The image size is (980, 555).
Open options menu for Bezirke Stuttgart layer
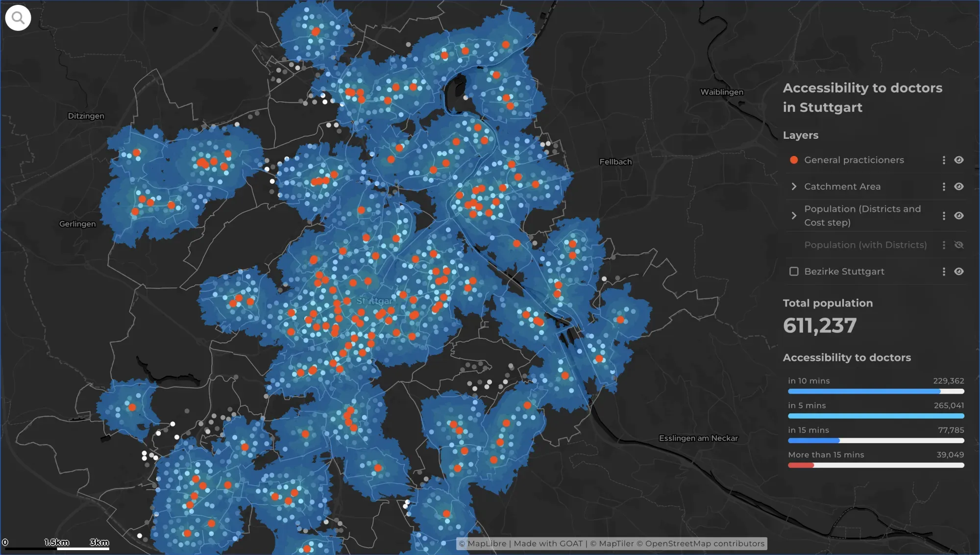944,271
